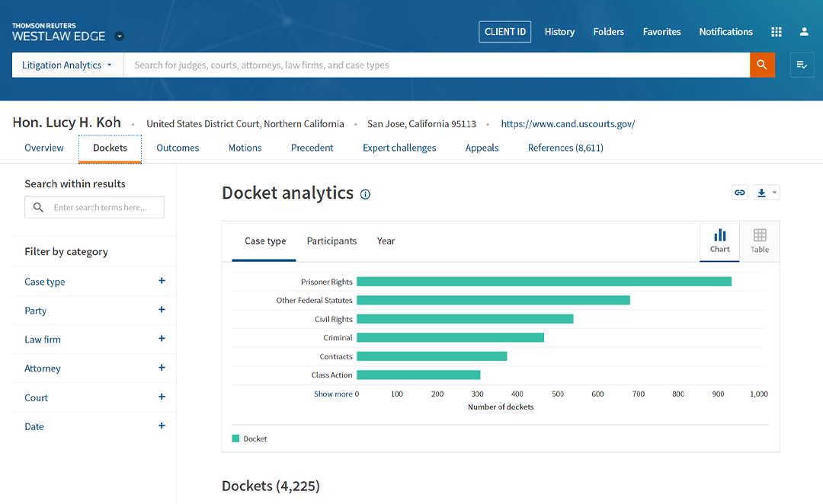
Task: Open the Litigation Analytics dropdown
Action: pos(67,65)
